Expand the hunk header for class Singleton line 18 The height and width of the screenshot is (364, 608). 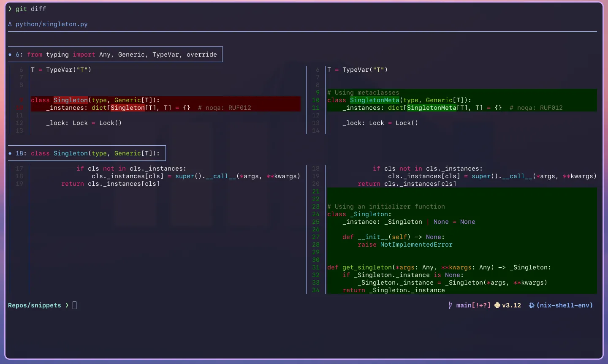[x=87, y=153]
